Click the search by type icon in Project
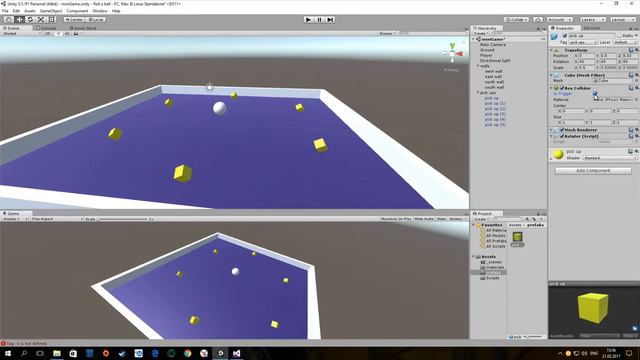The width and height of the screenshot is (640, 360). 527,219
